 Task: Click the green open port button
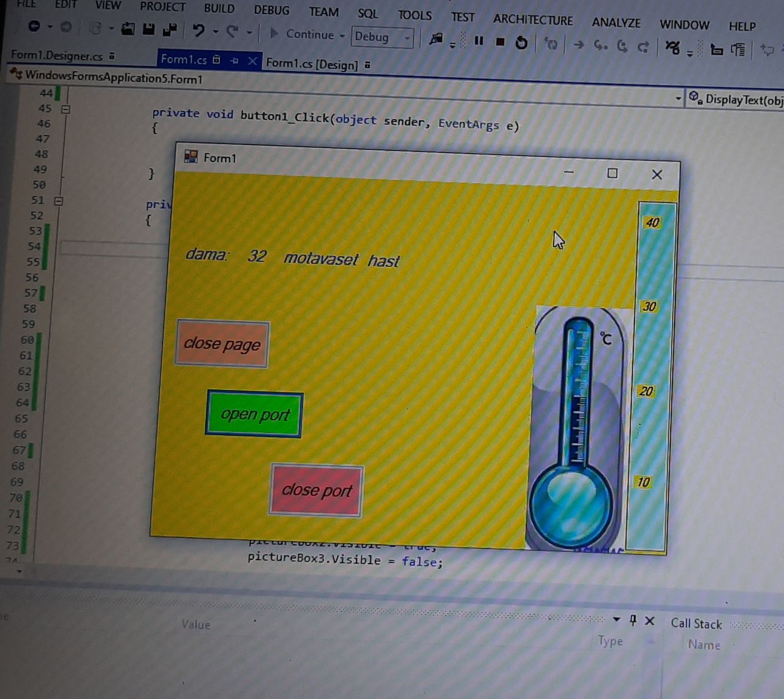254,414
